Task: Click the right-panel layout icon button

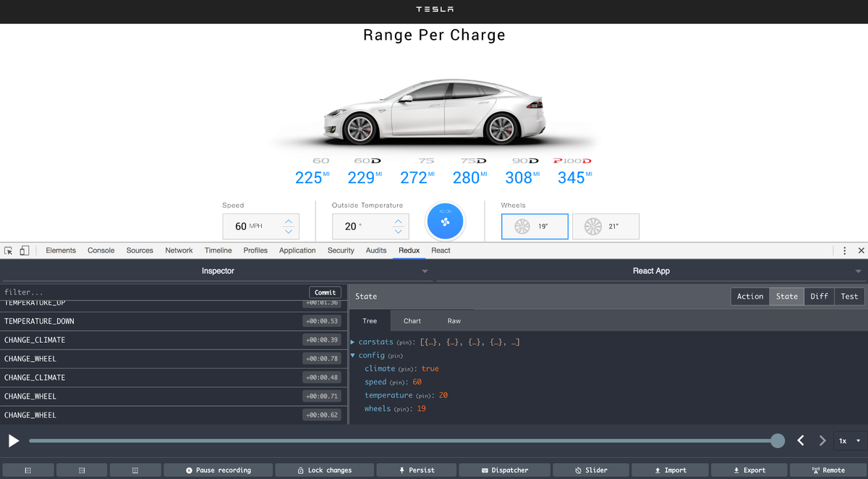Action: click(82, 470)
